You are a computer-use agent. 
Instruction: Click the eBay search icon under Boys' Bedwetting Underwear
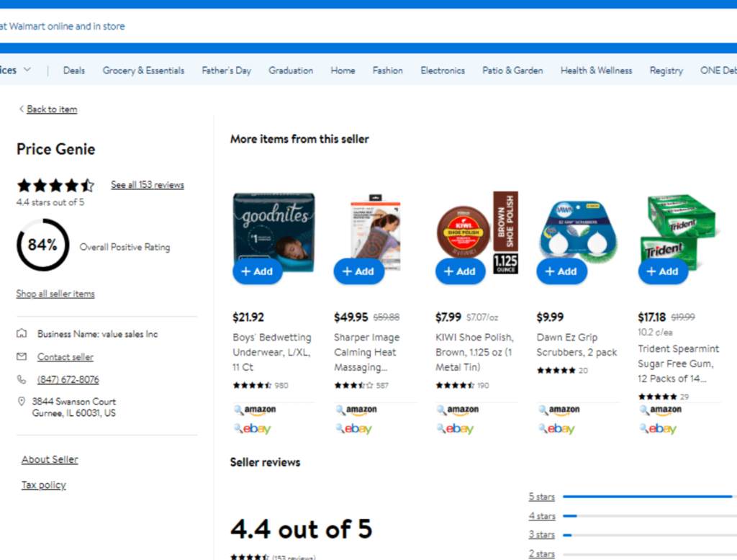[x=253, y=428]
